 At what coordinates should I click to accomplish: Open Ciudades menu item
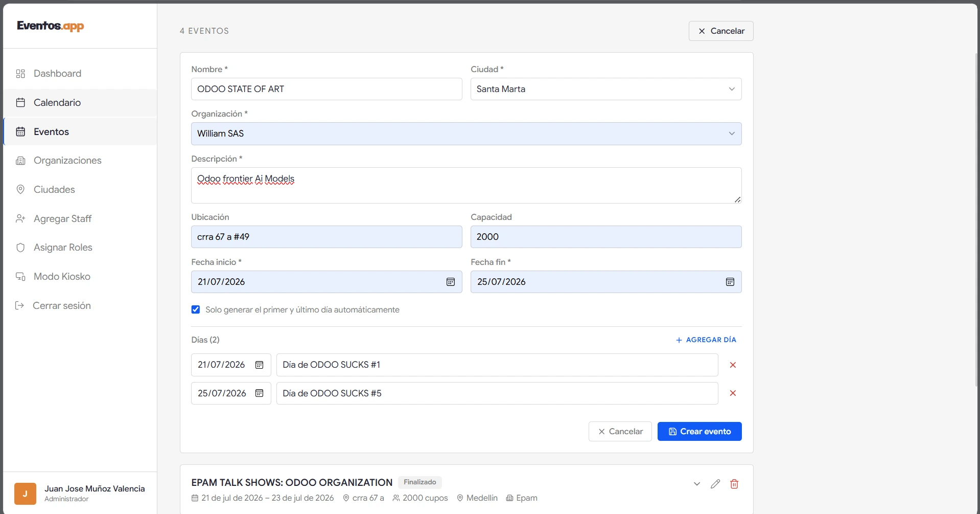(x=80, y=190)
